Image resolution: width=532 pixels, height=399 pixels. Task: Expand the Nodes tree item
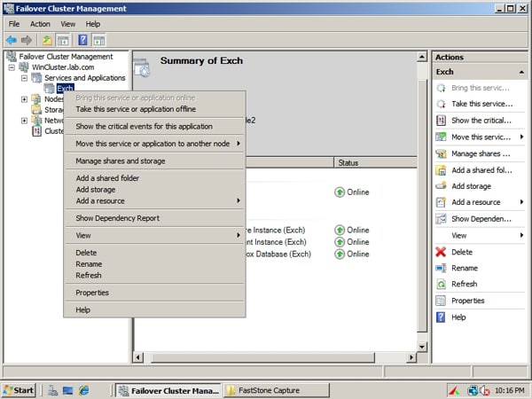[24, 99]
